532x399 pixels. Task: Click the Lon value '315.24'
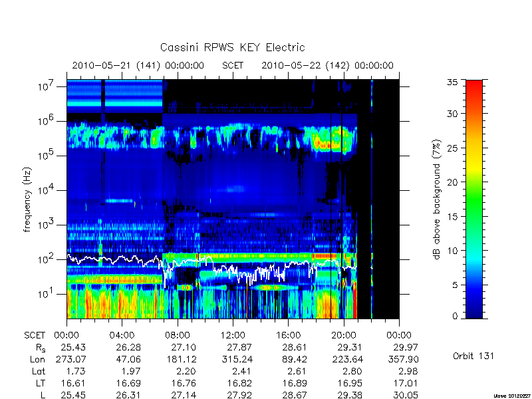pyautogui.click(x=237, y=359)
